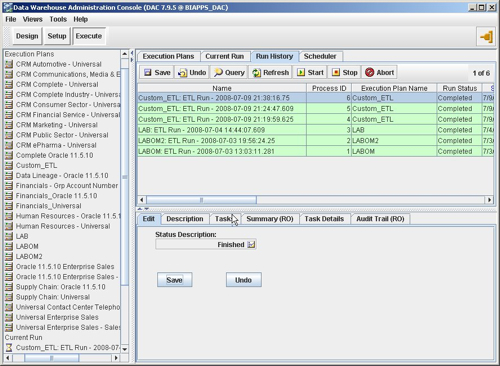Open the Views menu

click(32, 19)
